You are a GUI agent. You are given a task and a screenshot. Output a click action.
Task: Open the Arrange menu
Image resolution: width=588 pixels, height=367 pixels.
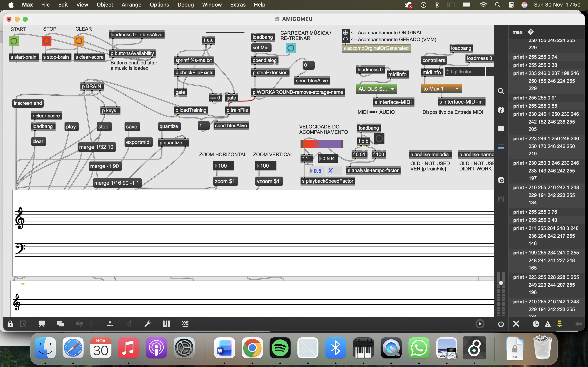coord(131,5)
